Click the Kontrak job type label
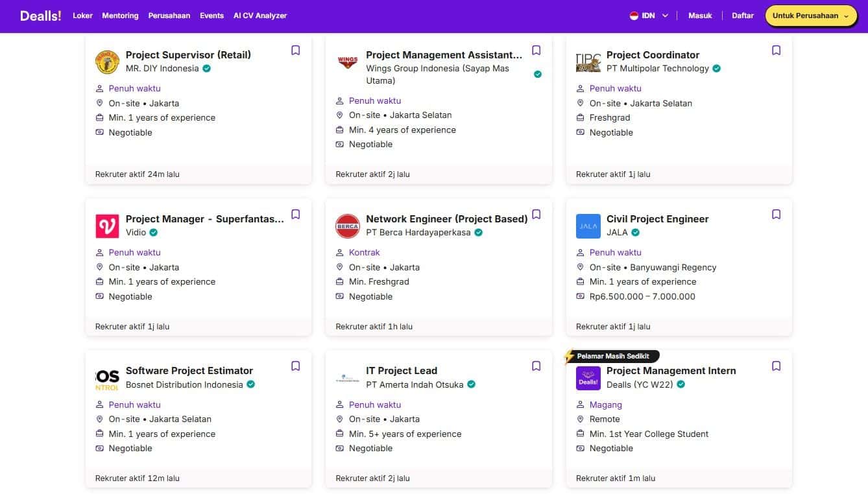The width and height of the screenshot is (868, 494). coord(364,252)
